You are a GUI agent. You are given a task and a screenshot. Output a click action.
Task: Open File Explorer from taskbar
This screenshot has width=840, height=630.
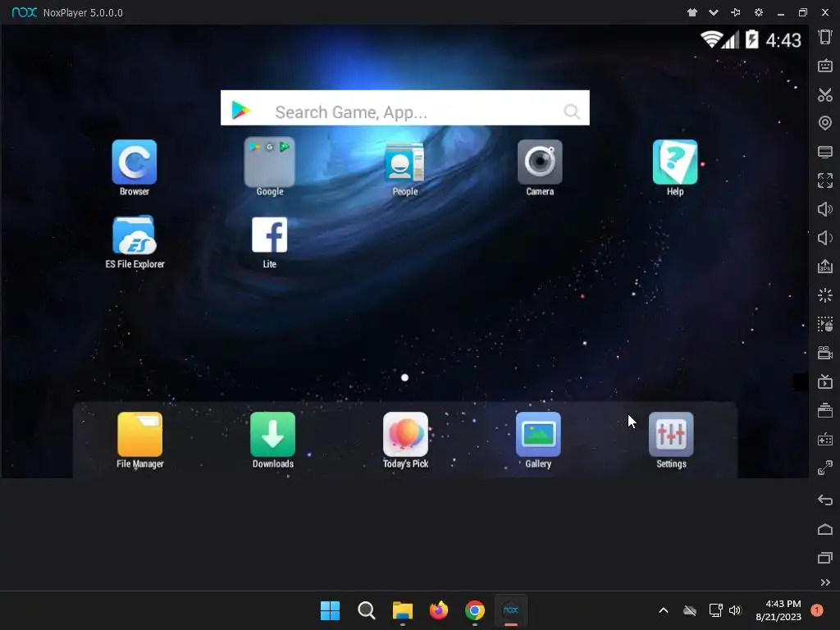(402, 610)
